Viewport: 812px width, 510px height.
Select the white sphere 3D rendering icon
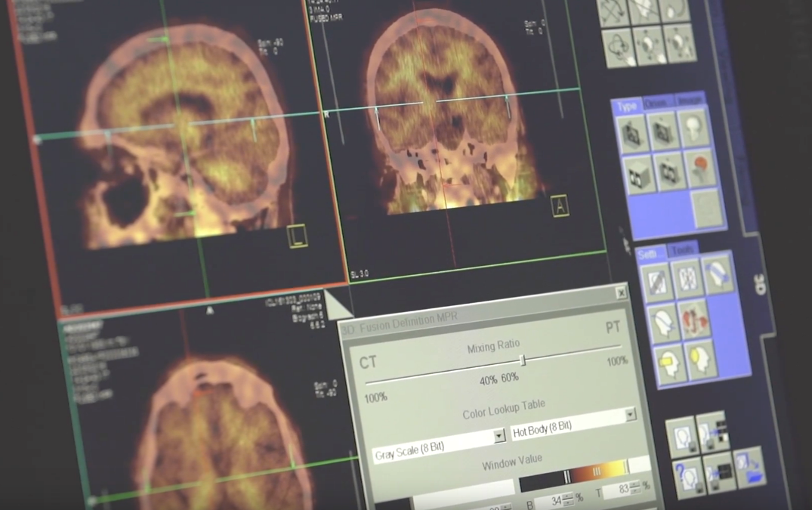click(x=693, y=128)
